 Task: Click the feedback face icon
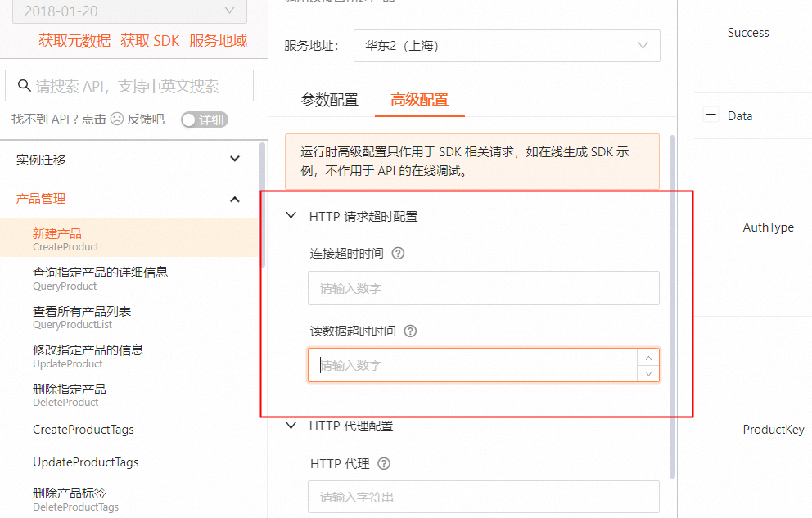117,119
